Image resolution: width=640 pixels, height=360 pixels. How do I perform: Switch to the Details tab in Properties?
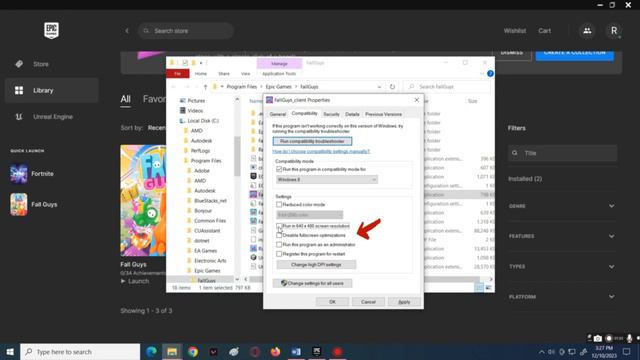click(x=352, y=114)
